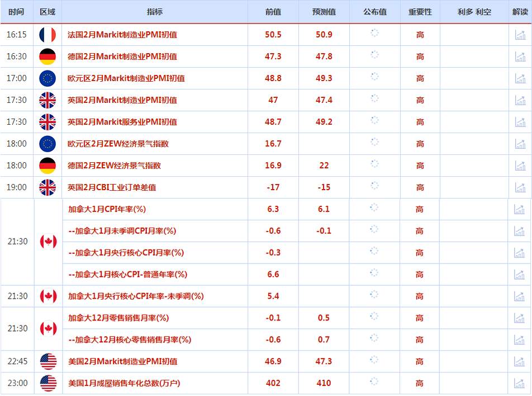The height and width of the screenshot is (396, 532).
Task: Open chart icon for 英国2月Markit制造业PMI初值
Action: pyautogui.click(x=520, y=100)
